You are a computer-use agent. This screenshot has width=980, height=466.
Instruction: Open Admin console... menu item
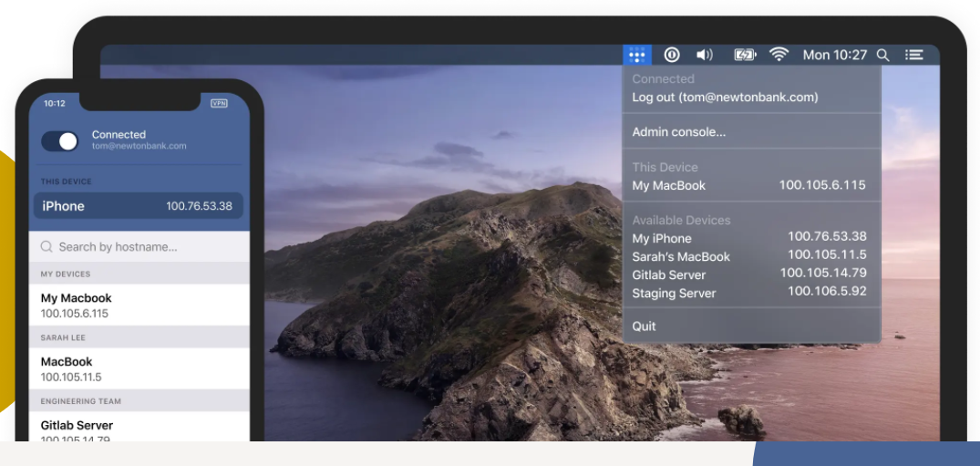(x=679, y=132)
